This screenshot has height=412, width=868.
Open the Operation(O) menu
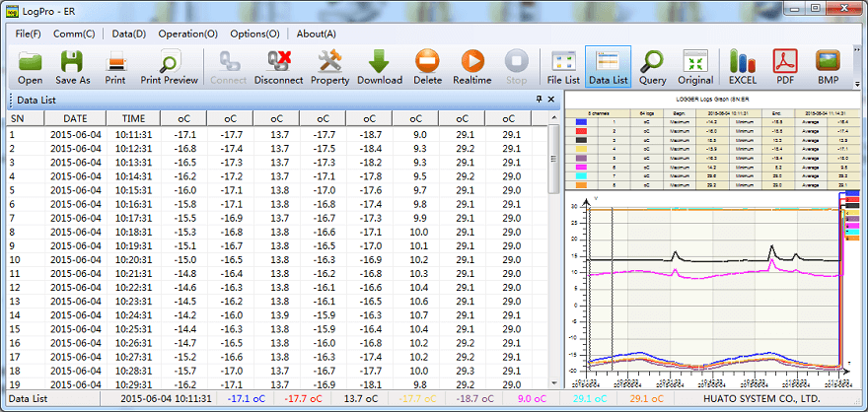187,34
